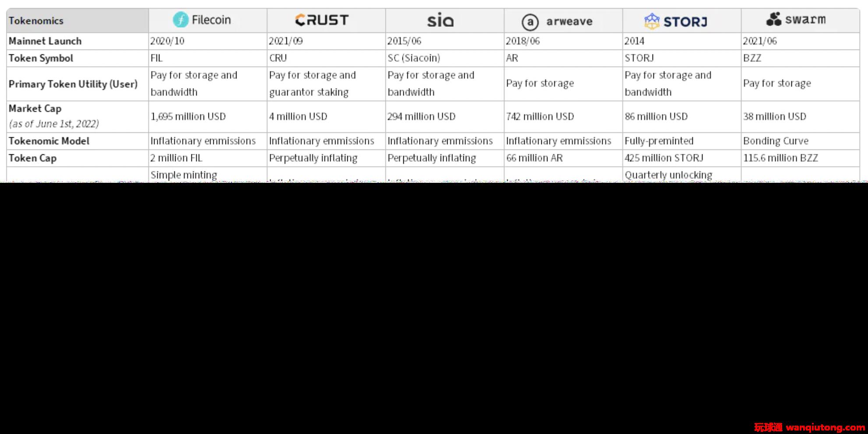This screenshot has width=868, height=434.
Task: Click the Bonding Curve cell
Action: click(800, 141)
